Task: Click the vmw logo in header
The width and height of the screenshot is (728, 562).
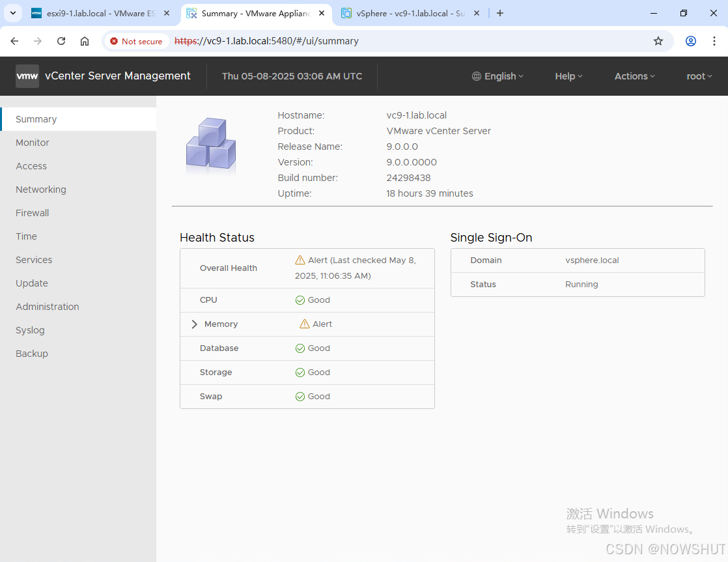Action: [x=27, y=76]
